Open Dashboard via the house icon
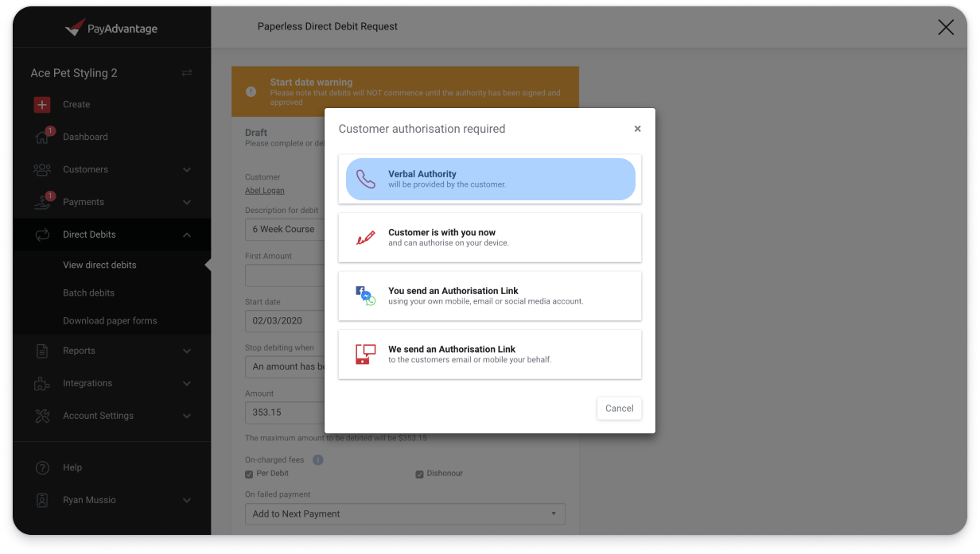This screenshot has width=980, height=554. pyautogui.click(x=42, y=137)
